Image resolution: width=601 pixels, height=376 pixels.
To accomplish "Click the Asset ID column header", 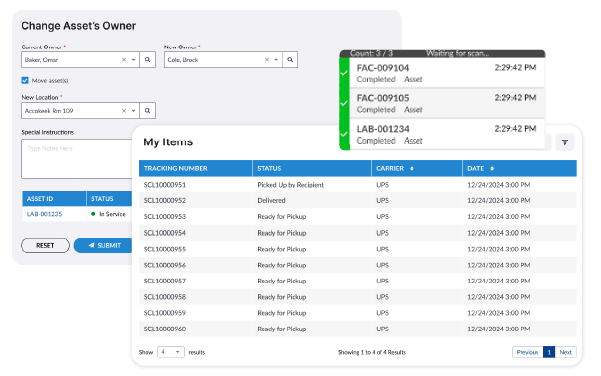I will pyautogui.click(x=54, y=199).
